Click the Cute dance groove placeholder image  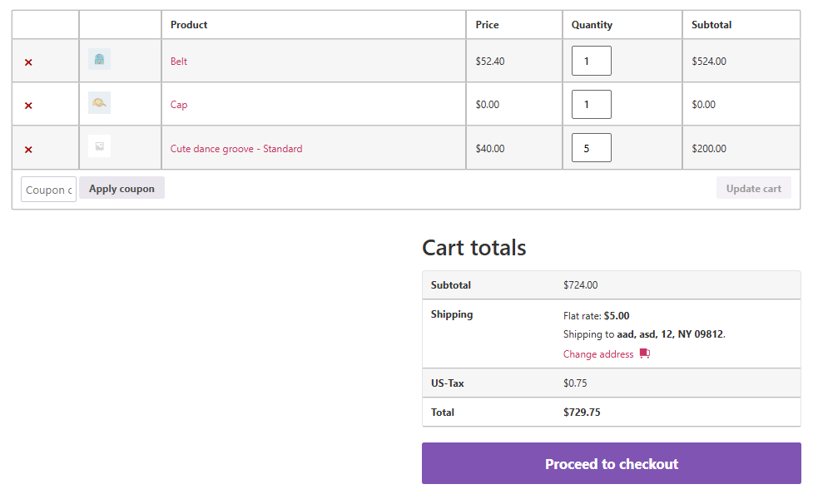point(99,146)
